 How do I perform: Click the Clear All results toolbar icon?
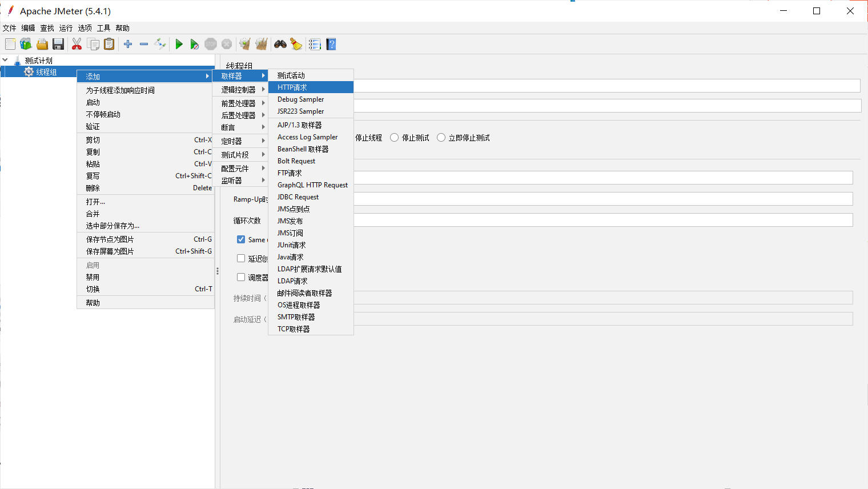pyautogui.click(x=262, y=44)
